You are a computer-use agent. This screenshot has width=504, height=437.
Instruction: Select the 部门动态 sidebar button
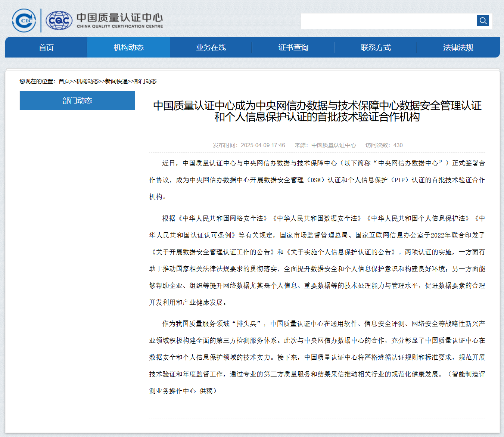point(77,100)
